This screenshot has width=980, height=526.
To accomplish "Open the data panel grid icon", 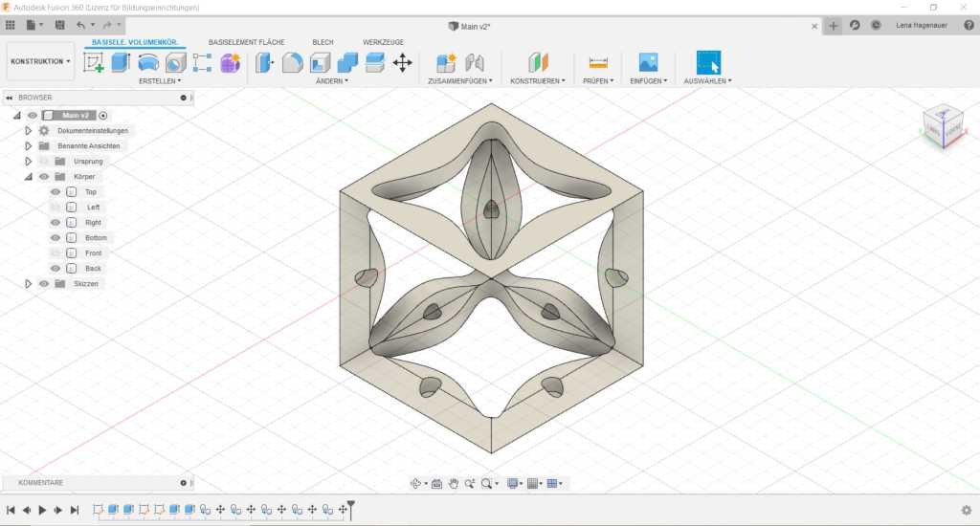I will click(10, 25).
